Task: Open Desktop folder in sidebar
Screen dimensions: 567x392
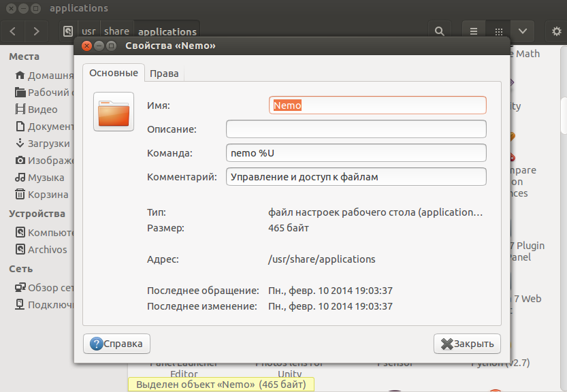Action: [x=44, y=92]
